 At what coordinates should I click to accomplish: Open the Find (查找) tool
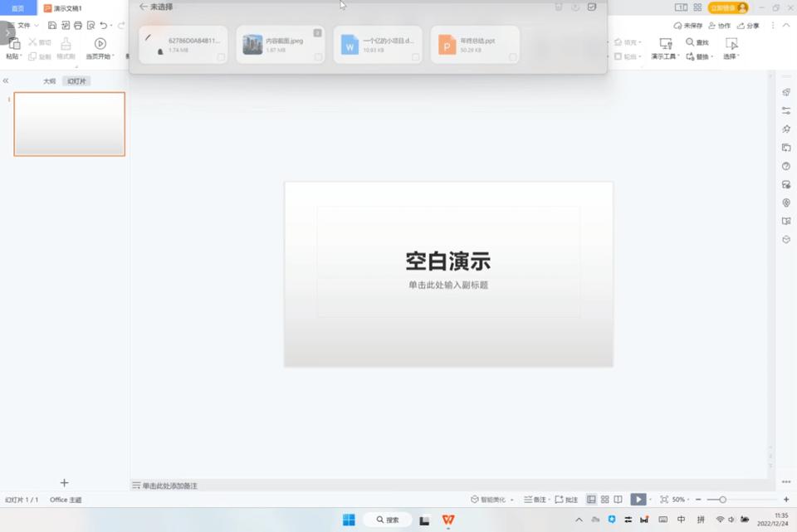click(x=694, y=42)
